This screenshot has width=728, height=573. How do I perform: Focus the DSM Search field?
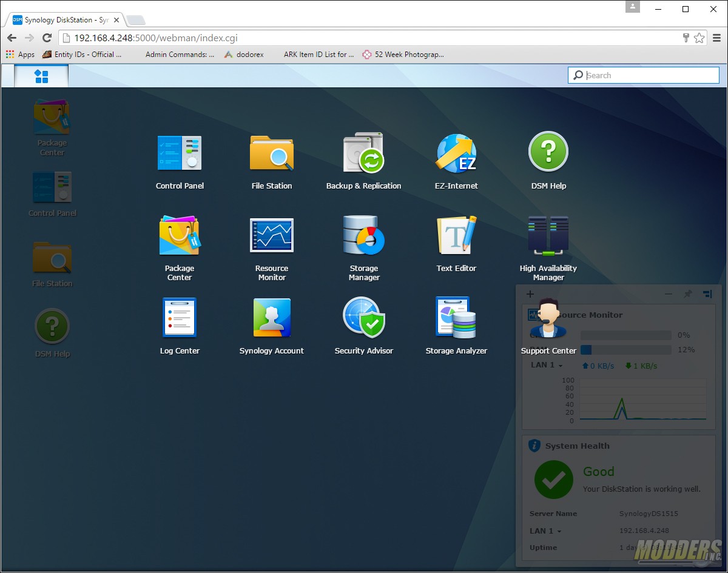[644, 75]
